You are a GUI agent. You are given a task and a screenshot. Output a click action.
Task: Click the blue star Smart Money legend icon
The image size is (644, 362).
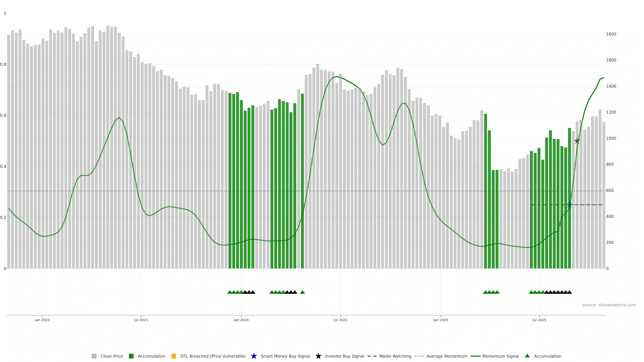[254, 356]
